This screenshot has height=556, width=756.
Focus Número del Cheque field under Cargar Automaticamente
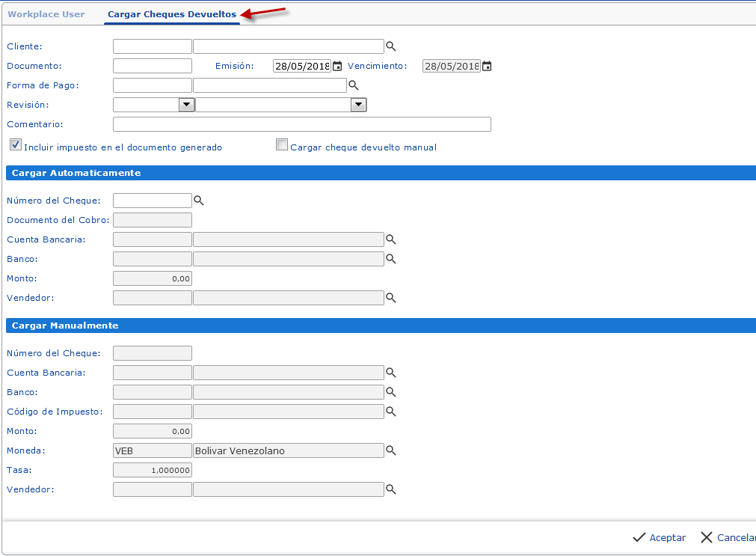pos(153,201)
